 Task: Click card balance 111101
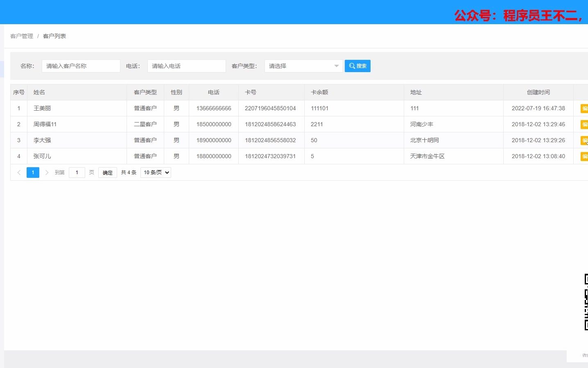coord(319,108)
